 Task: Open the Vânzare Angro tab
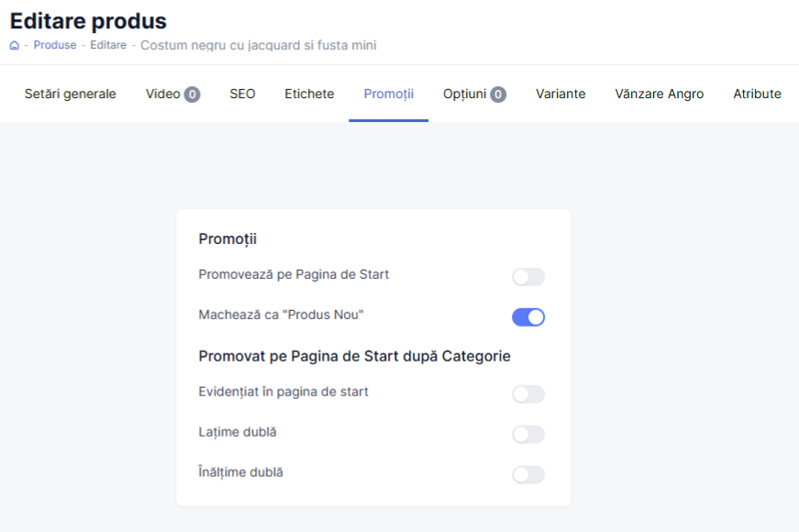659,94
